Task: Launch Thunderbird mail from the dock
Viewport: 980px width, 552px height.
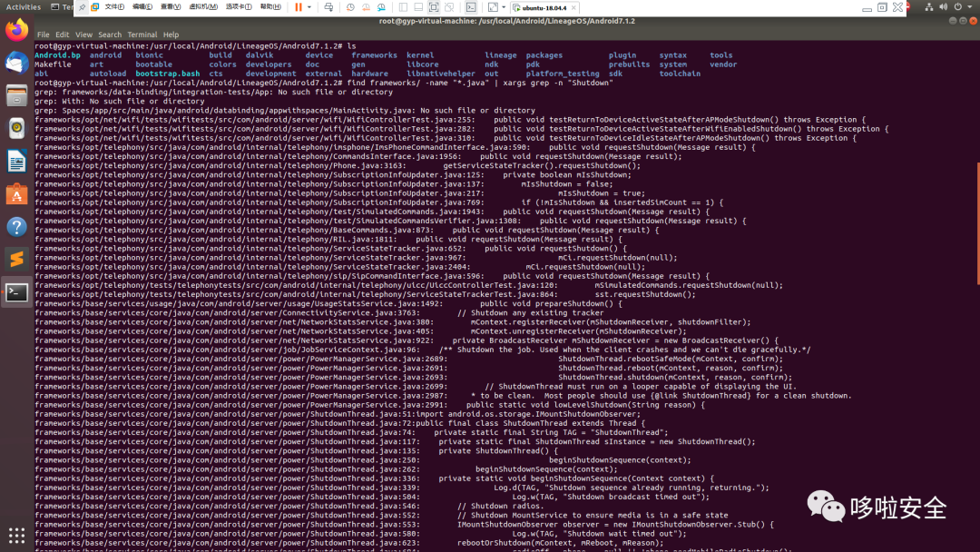Action: [17, 64]
